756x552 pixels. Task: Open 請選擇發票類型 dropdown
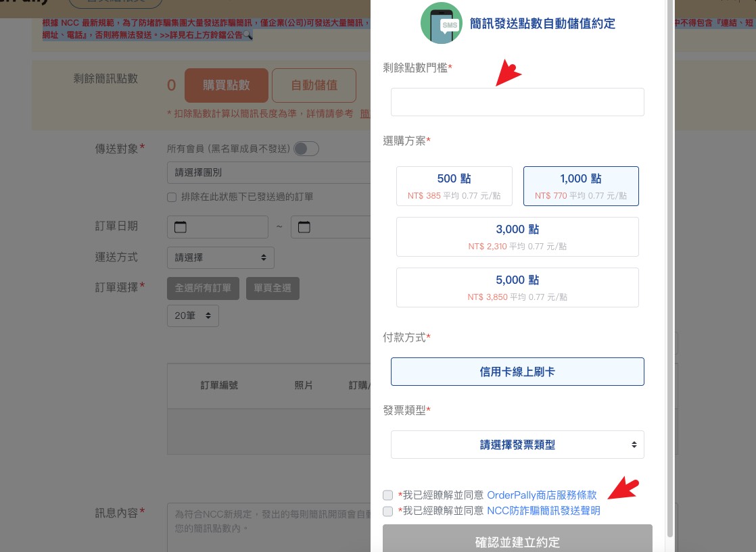(x=517, y=445)
